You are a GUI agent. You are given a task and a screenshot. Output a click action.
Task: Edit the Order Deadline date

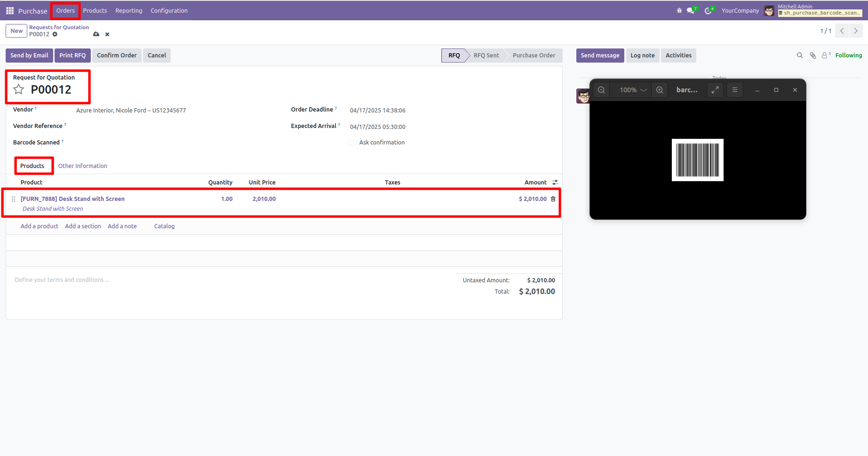pyautogui.click(x=378, y=111)
